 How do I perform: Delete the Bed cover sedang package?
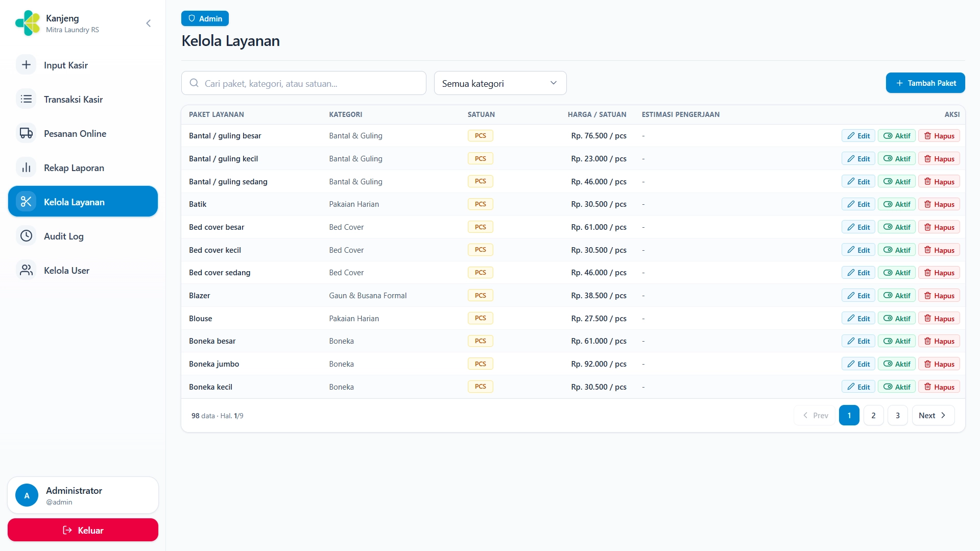[x=939, y=272]
